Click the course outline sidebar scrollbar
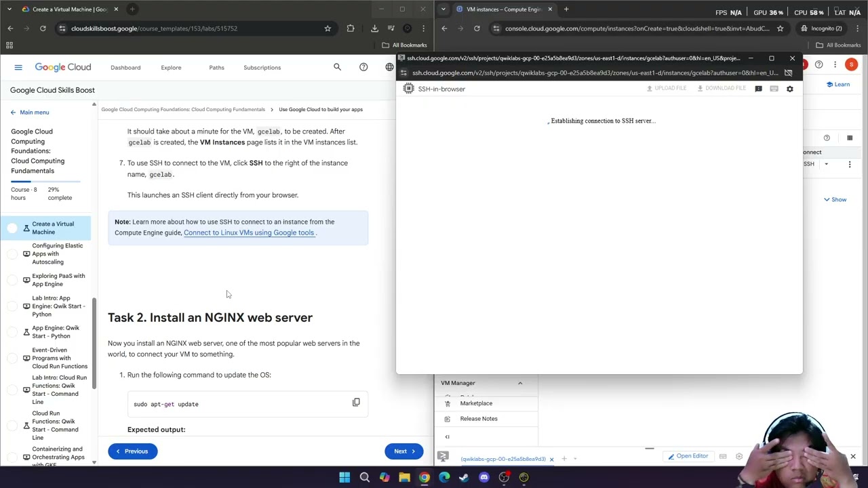This screenshot has width=868, height=488. point(94,342)
